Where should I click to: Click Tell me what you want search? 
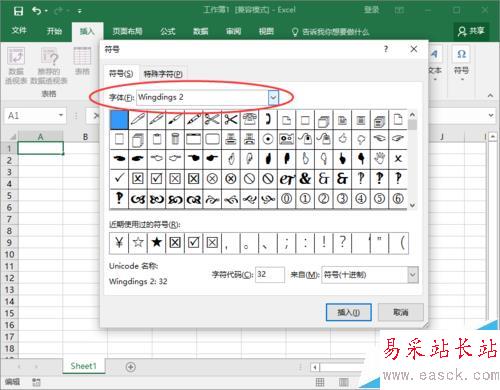tap(330, 32)
